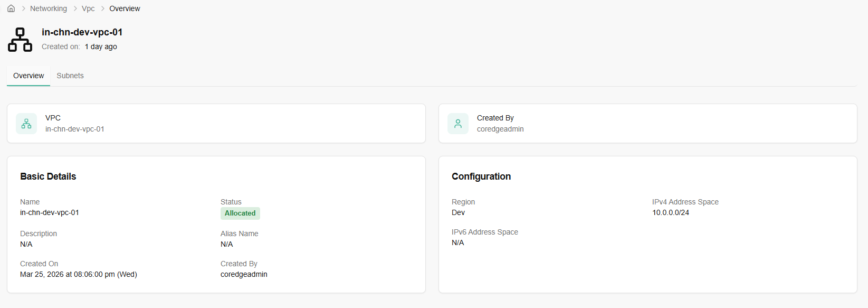Click the Region value Dev
The height and width of the screenshot is (308, 868).
(x=458, y=212)
